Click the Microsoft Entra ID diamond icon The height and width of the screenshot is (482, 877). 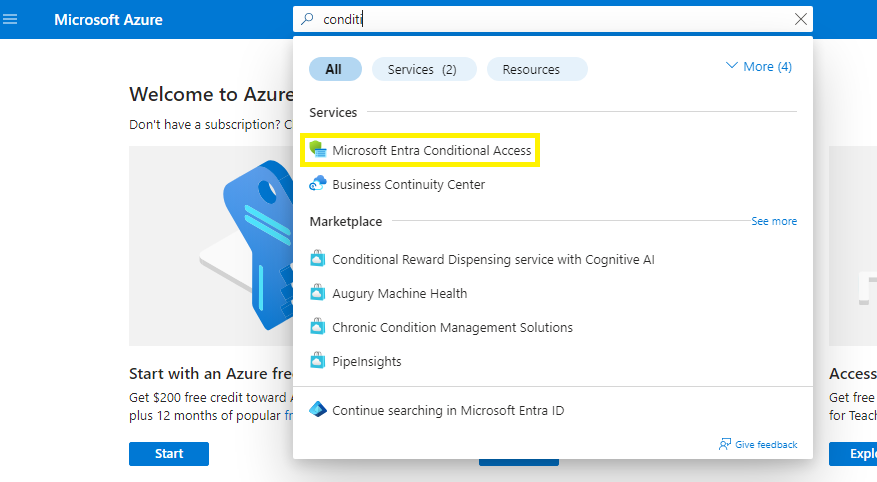point(318,409)
